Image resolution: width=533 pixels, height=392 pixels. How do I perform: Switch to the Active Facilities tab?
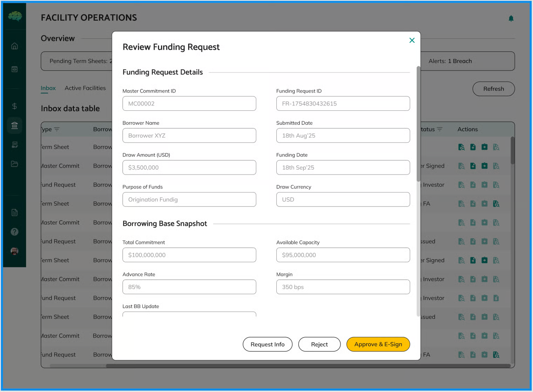tap(85, 88)
